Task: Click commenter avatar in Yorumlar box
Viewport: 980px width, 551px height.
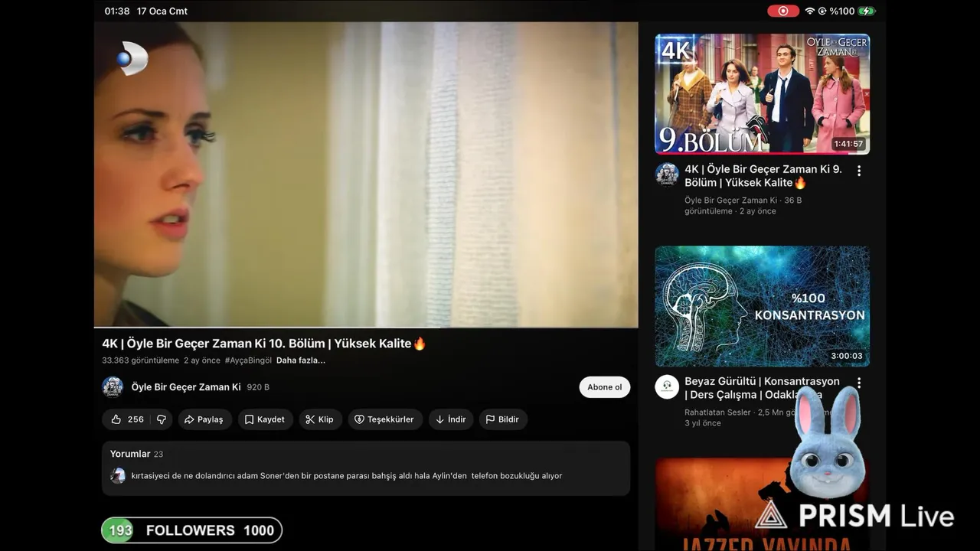Action: 118,476
